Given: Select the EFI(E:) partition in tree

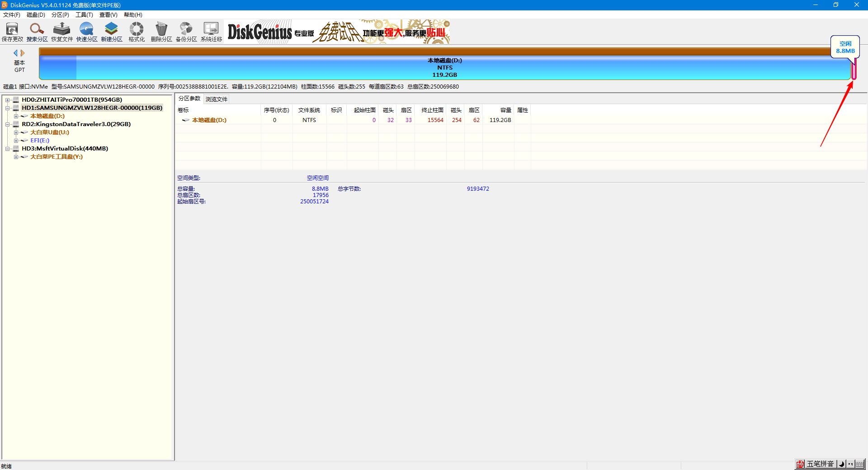Looking at the screenshot, I should 40,141.
